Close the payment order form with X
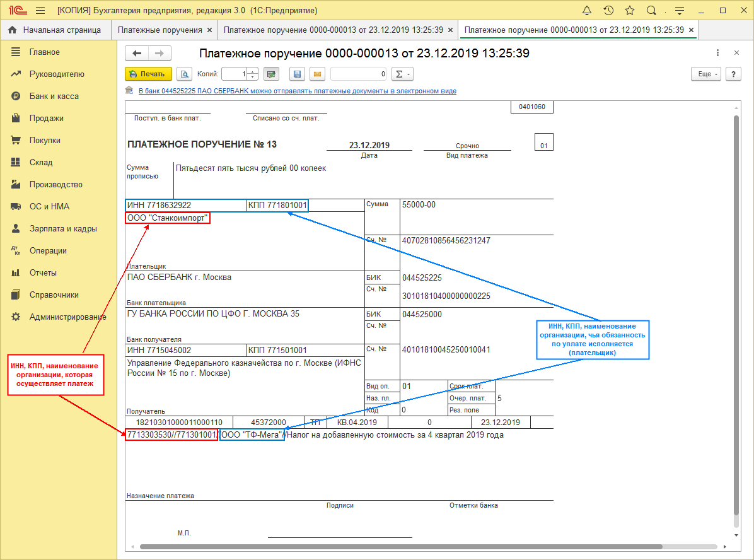 coord(737,53)
